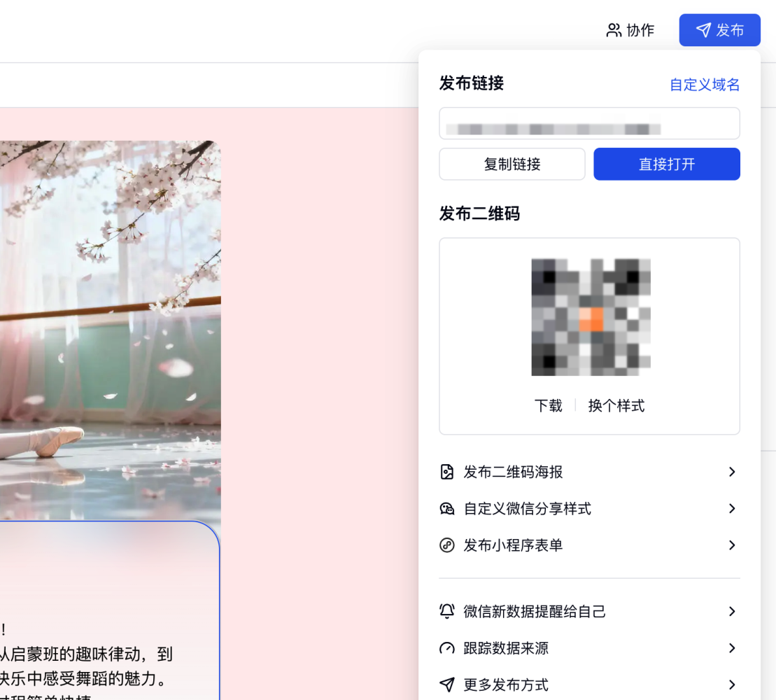Click the WeChat share style icon
Image resolution: width=776 pixels, height=700 pixels.
[x=447, y=509]
